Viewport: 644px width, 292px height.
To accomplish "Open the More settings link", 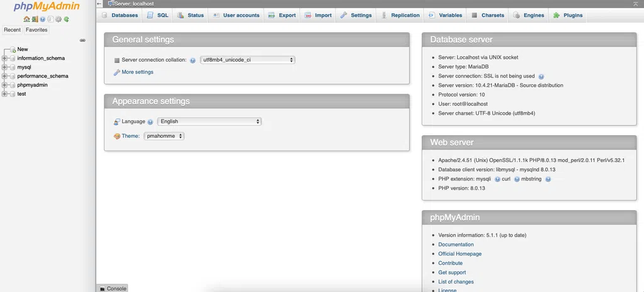I will click(x=137, y=72).
